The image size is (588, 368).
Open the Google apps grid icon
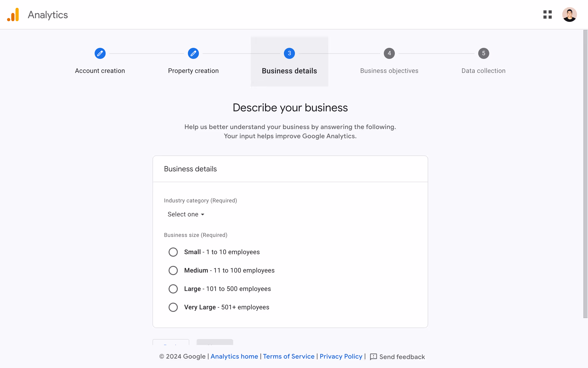[547, 14]
